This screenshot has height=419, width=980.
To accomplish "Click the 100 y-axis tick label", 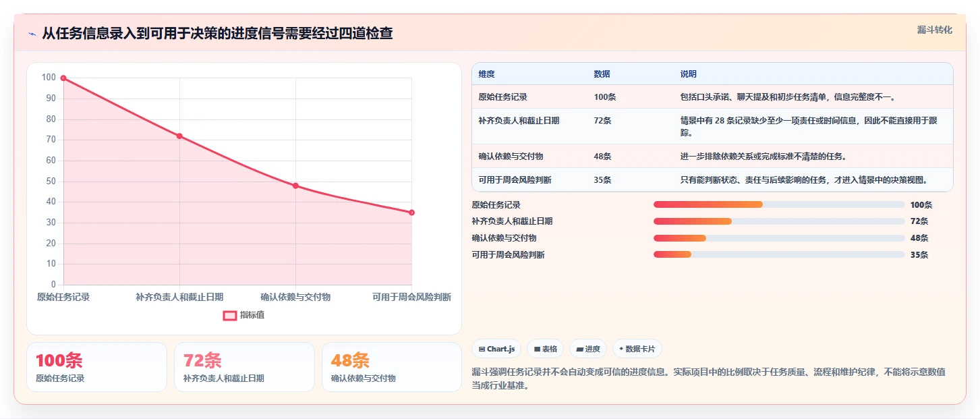I will [49, 78].
